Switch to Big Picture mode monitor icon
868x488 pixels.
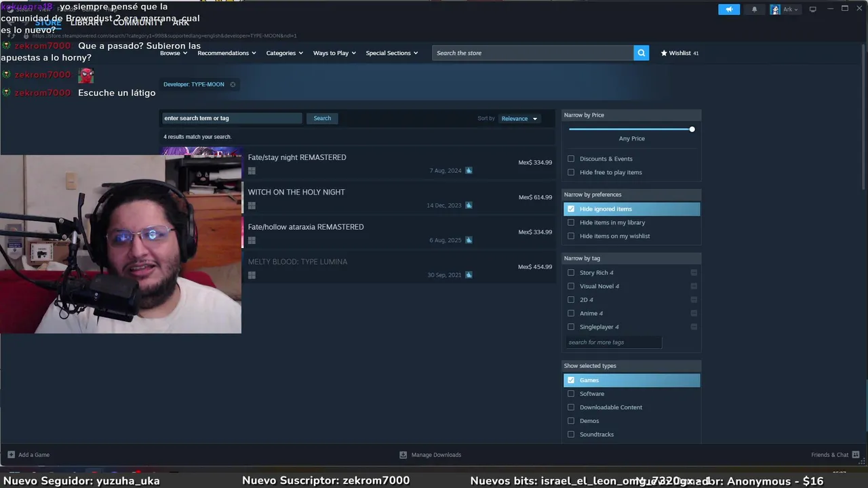click(x=812, y=9)
